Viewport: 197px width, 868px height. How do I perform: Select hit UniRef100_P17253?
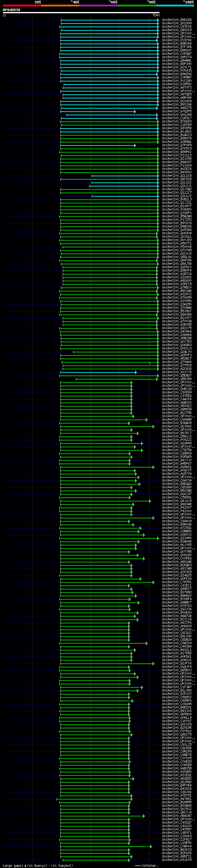(x=177, y=220)
